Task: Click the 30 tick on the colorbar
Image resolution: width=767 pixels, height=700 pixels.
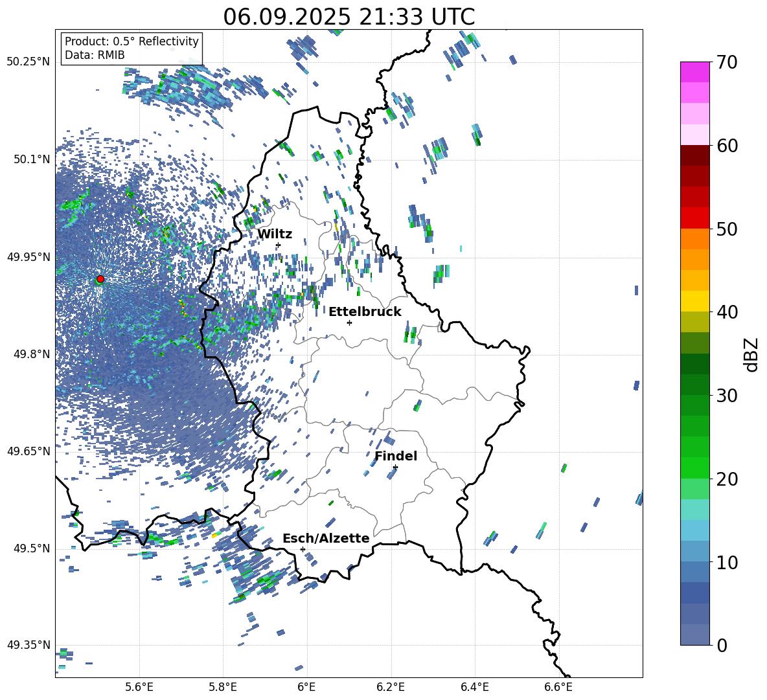Action: pos(727,396)
